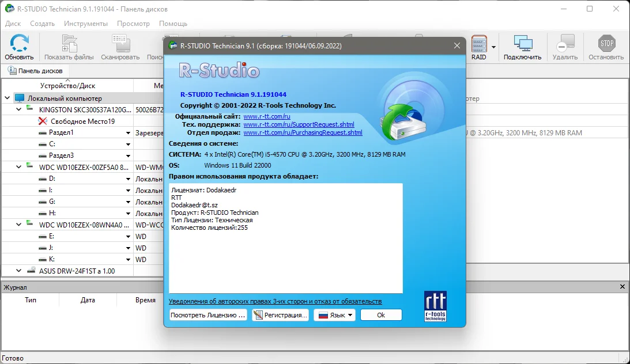Collapse the KINGSTON SKC300S37A120G drive node
This screenshot has width=630, height=364.
(18, 109)
